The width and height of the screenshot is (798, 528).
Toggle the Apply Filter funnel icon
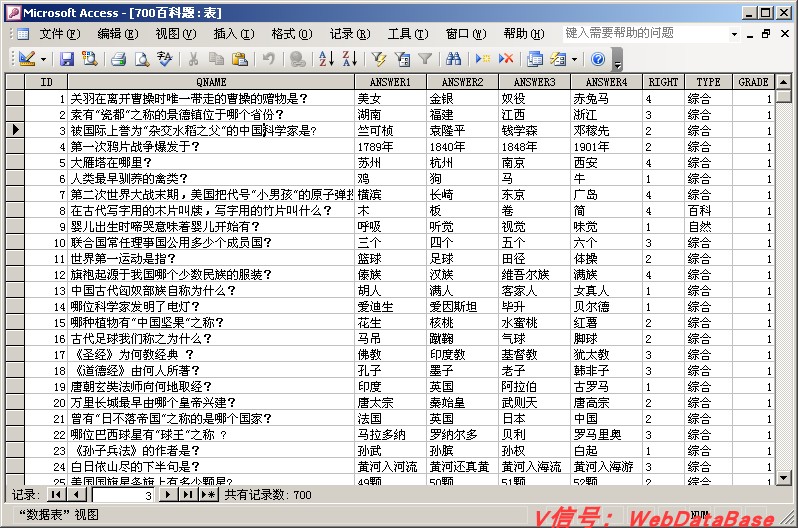(x=425, y=59)
